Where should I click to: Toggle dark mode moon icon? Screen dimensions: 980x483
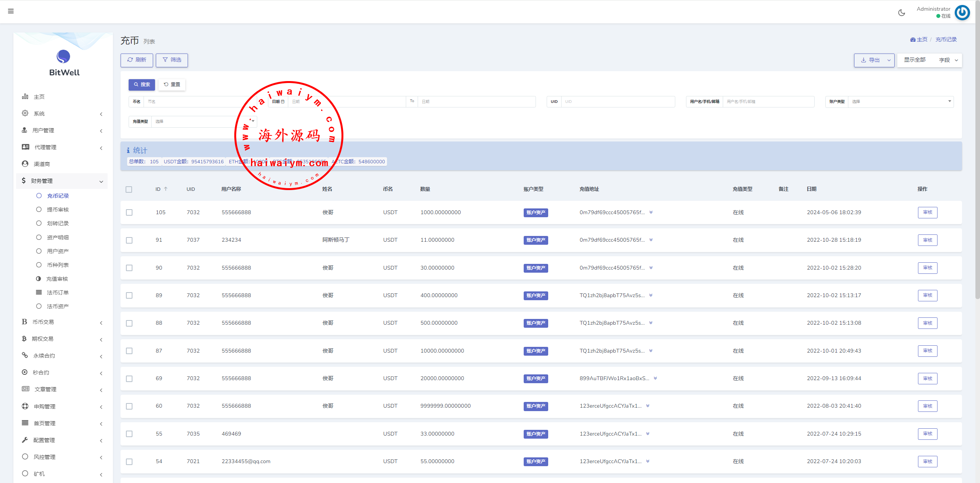(902, 13)
